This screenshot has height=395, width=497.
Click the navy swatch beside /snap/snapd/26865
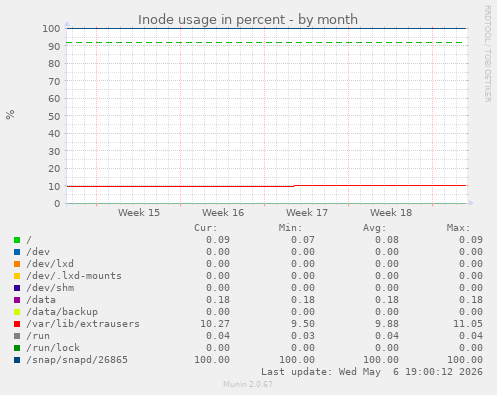click(17, 360)
